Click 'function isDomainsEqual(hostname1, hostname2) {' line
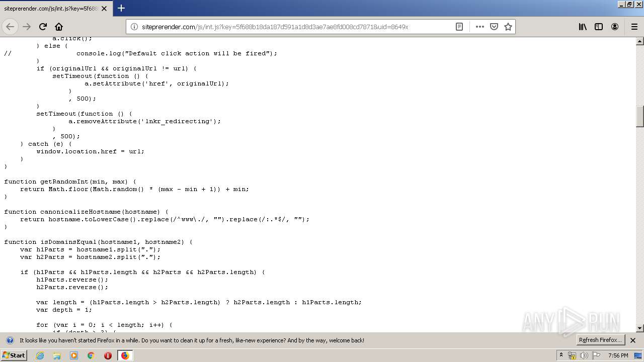The height and width of the screenshot is (362, 644). [98, 242]
